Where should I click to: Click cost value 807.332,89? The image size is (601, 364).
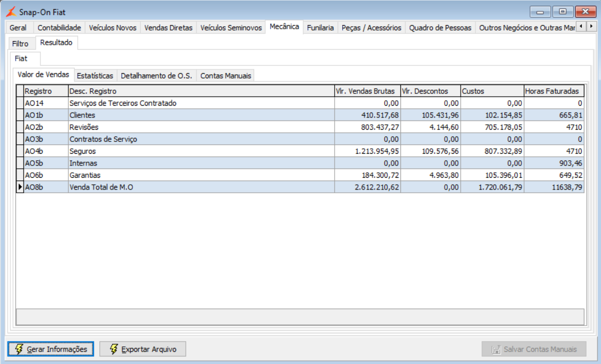pos(492,151)
